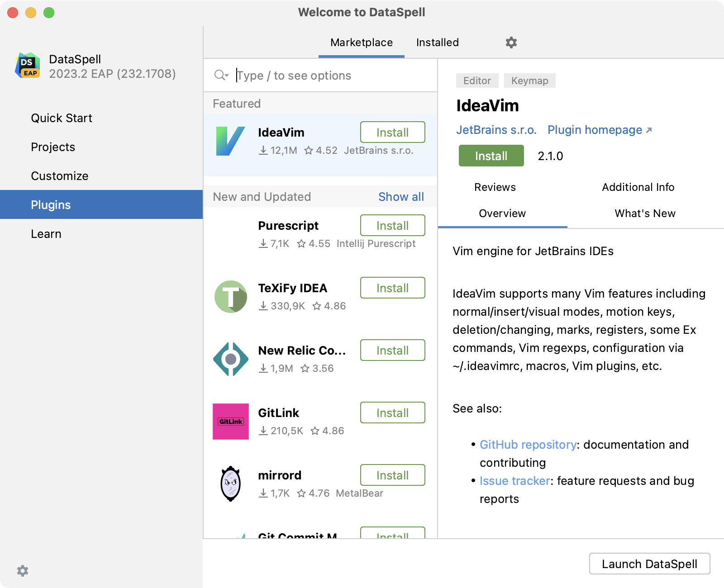Screen dimensions: 724x588
Task: Open JetBrains s.r.o. vendor link
Action: pyautogui.click(x=496, y=130)
